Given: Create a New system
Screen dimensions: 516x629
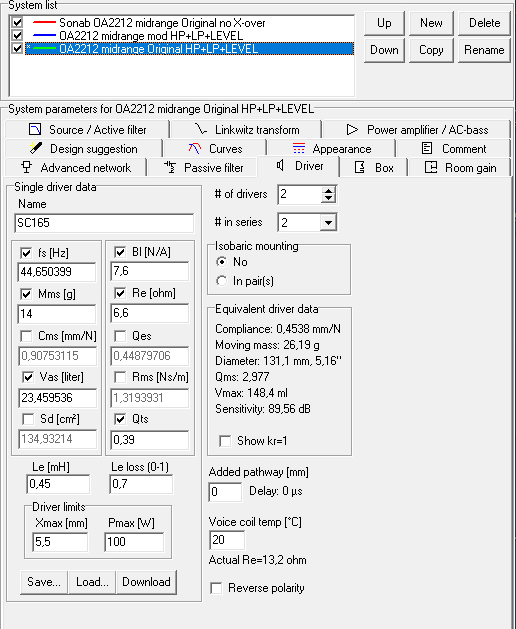Looking at the screenshot, I should click(x=431, y=23).
